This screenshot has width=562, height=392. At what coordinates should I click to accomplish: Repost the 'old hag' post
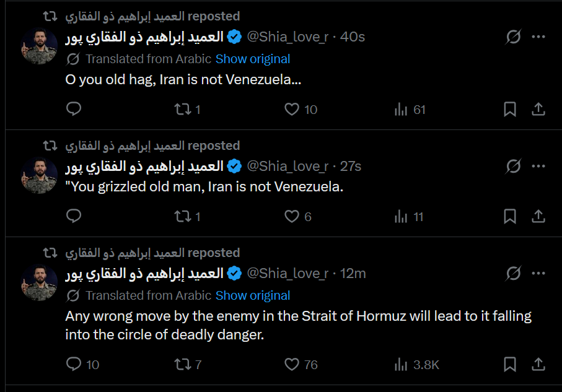pyautogui.click(x=182, y=110)
